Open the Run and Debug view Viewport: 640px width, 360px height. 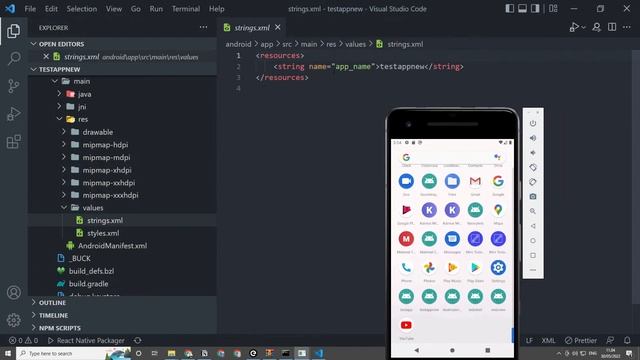pyautogui.click(x=13, y=114)
